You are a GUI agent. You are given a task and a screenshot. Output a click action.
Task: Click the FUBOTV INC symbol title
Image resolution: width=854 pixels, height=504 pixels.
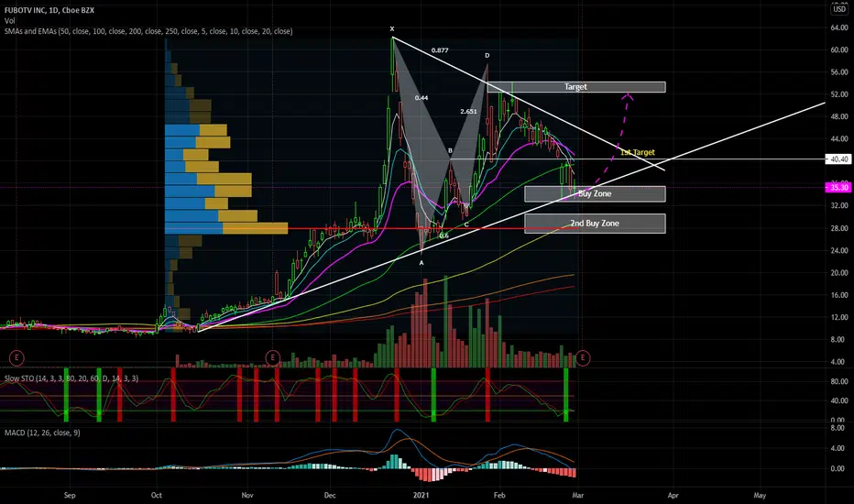(49, 10)
